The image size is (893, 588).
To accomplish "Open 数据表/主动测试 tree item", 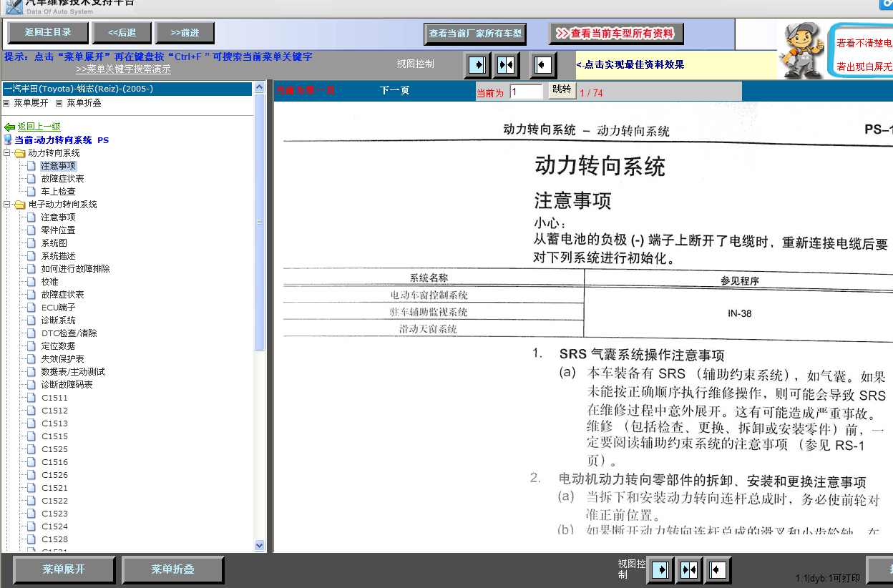I will pos(73,372).
